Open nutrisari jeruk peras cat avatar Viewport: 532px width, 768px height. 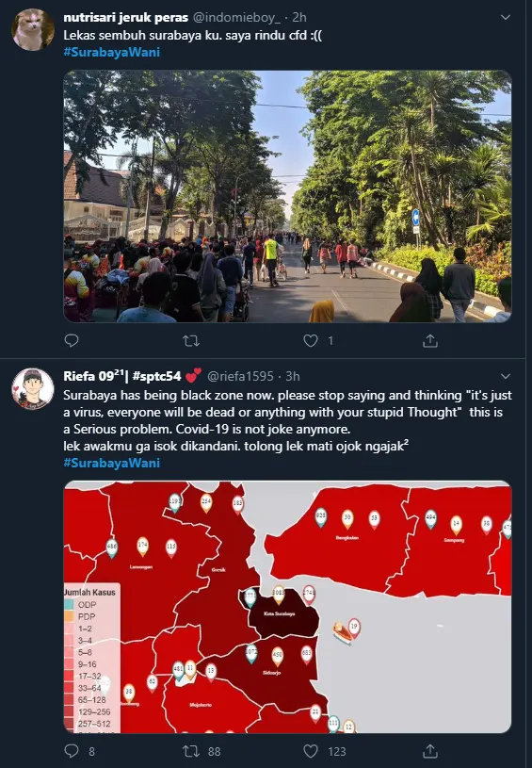pyautogui.click(x=33, y=29)
